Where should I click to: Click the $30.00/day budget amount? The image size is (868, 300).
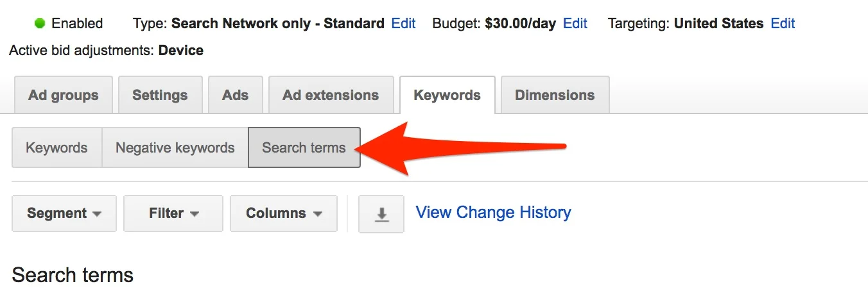click(x=521, y=24)
